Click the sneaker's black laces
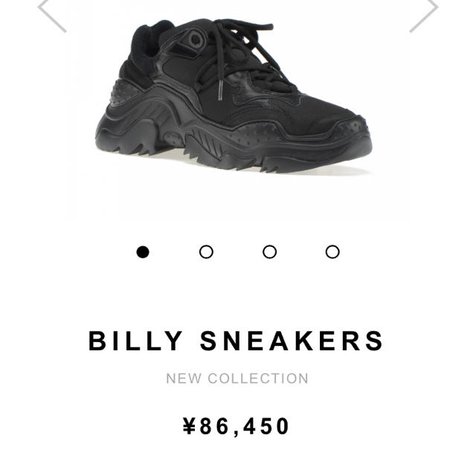 point(243,50)
